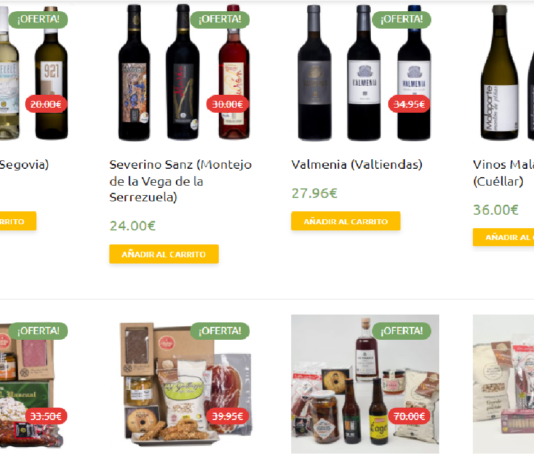
Task: Open Vinos Malaparte (Cuéllar) product title
Action: click(503, 173)
